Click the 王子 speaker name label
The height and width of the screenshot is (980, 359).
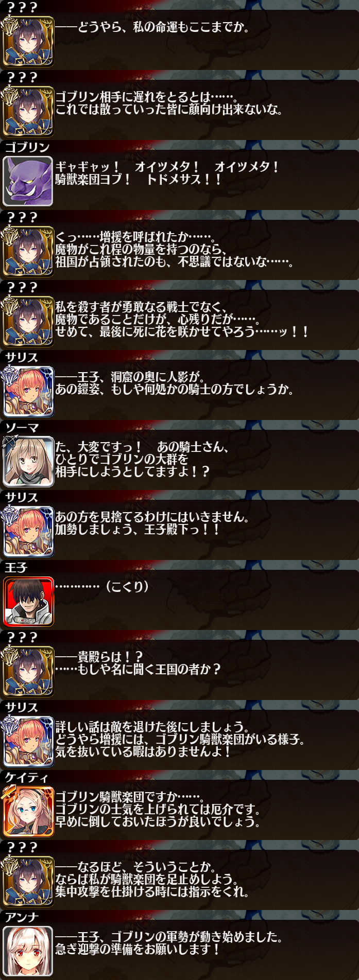click(16, 567)
